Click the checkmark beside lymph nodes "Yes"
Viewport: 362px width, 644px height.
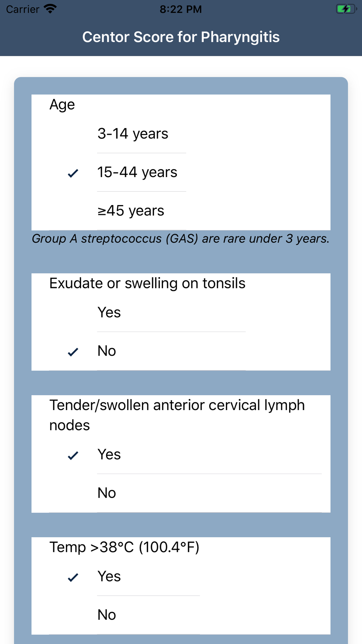click(73, 455)
